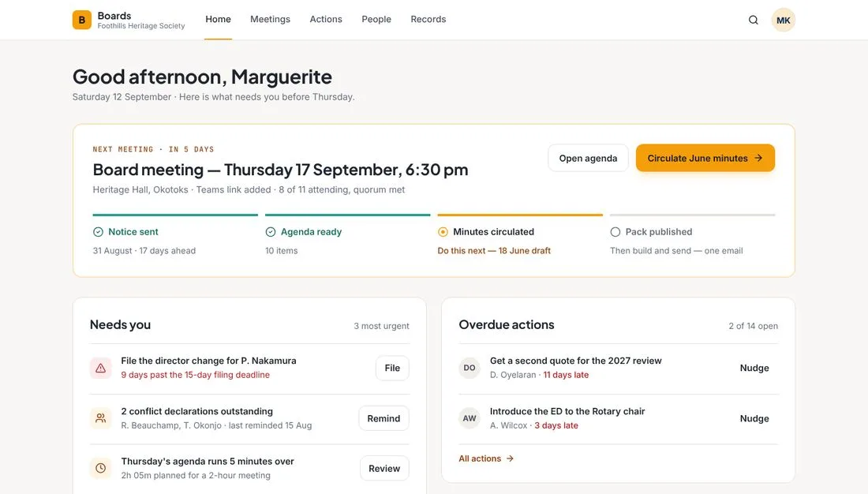Switch to the Meetings tab
This screenshot has height=494, width=868.
click(x=270, y=20)
